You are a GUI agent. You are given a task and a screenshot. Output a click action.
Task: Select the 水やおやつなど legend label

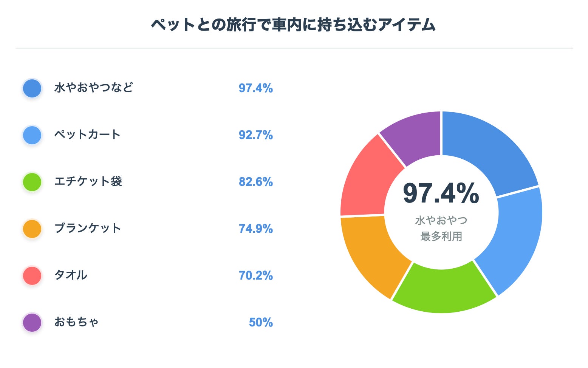pyautogui.click(x=93, y=88)
